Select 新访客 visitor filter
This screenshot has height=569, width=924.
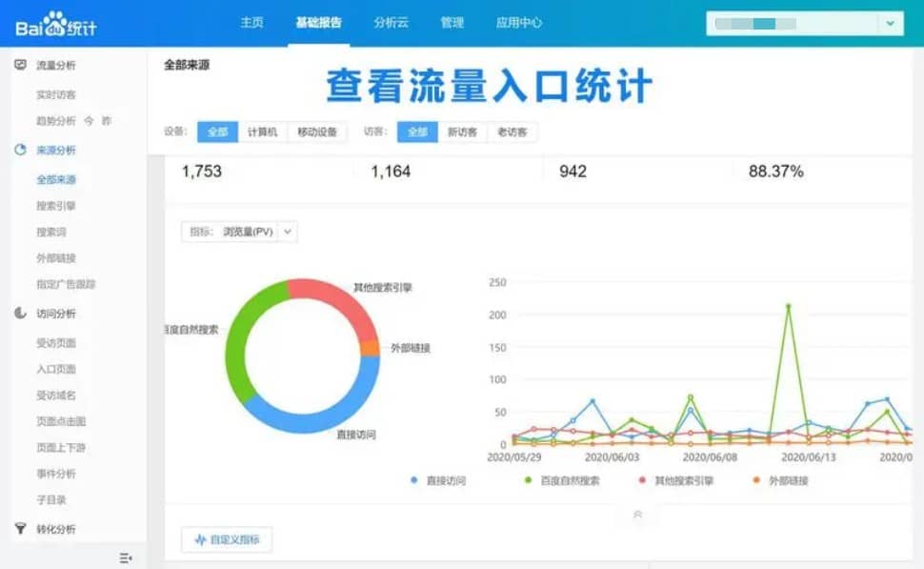click(462, 132)
